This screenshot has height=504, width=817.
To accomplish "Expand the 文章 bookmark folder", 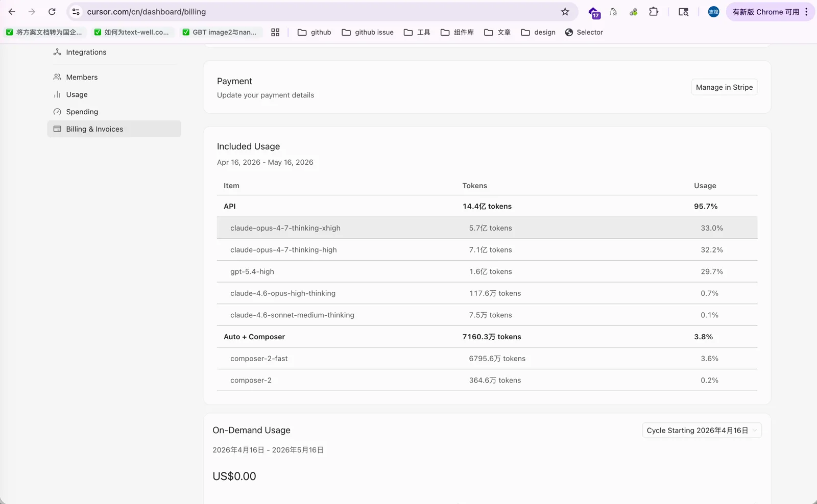I will click(497, 32).
